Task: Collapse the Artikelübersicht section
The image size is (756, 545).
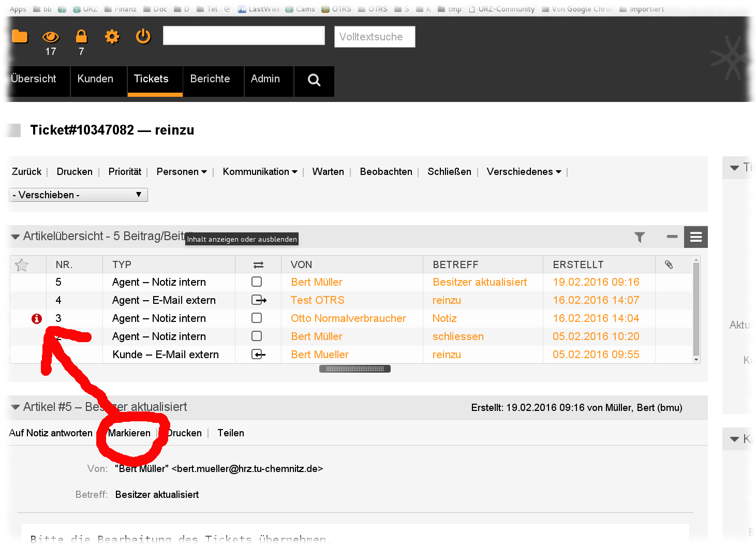Action: 16,237
